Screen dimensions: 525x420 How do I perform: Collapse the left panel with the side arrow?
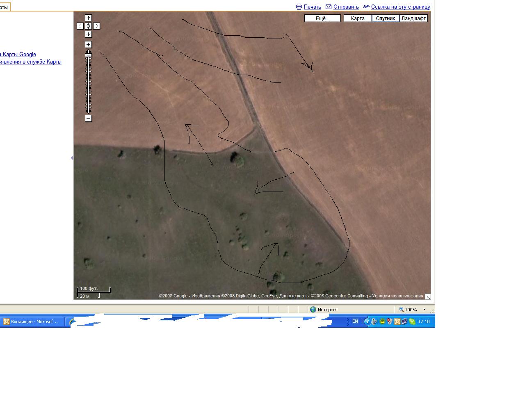click(x=72, y=157)
